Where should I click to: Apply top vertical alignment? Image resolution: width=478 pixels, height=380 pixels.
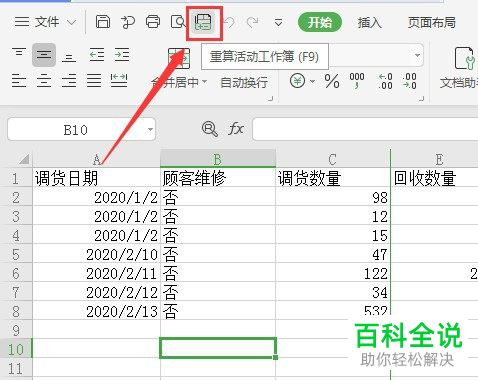pyautogui.click(x=19, y=54)
